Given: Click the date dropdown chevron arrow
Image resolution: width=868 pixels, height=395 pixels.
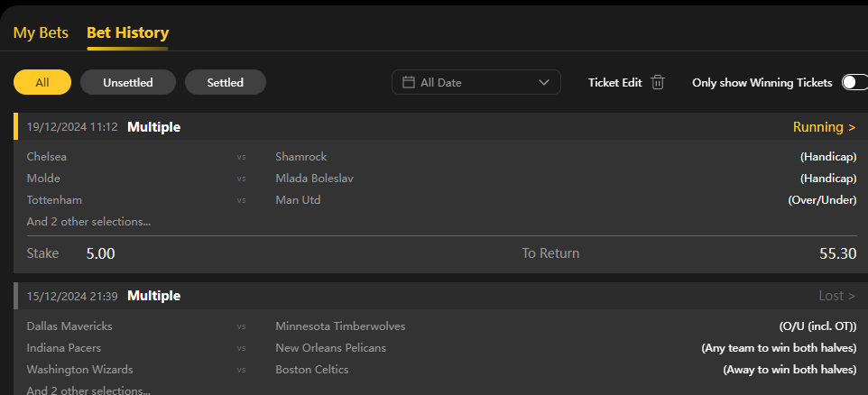Looking at the screenshot, I should [x=544, y=82].
